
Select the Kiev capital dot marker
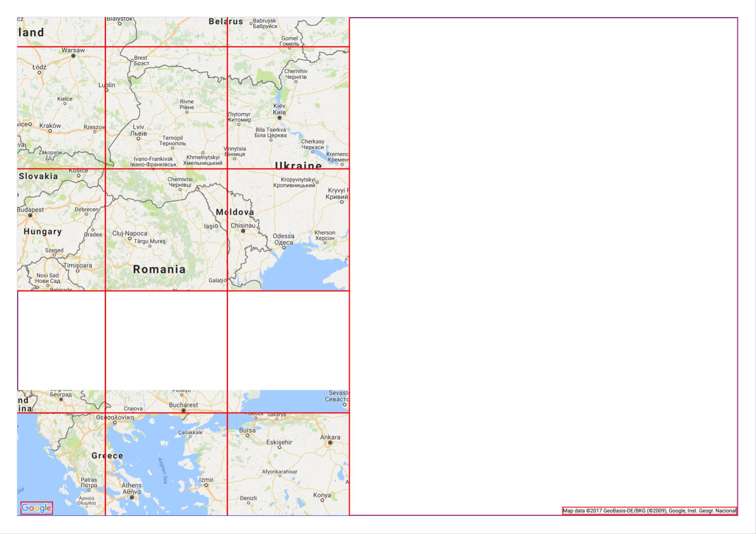(279, 118)
